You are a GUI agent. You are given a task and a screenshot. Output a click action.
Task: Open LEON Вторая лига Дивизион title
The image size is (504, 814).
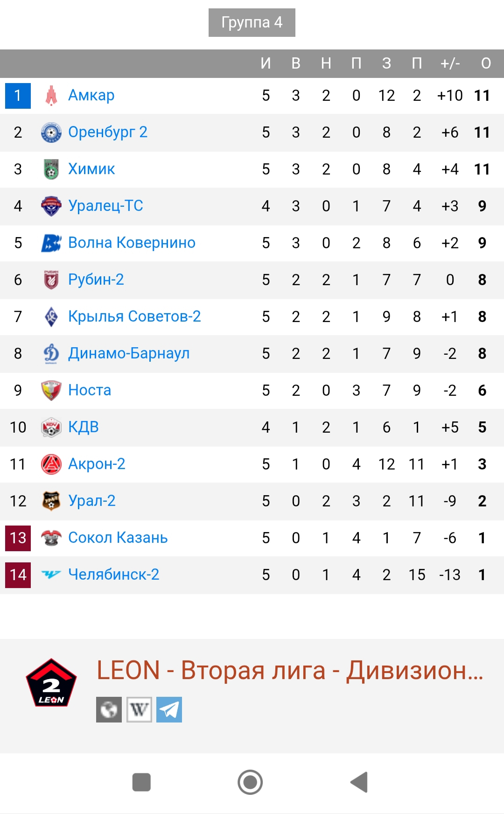click(x=289, y=671)
